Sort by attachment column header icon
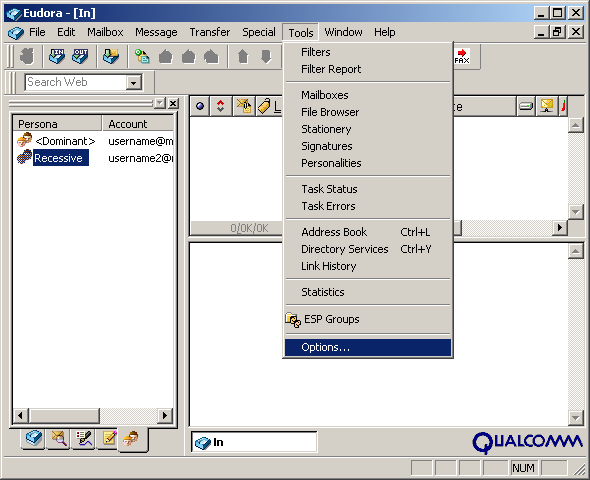 tap(244, 106)
